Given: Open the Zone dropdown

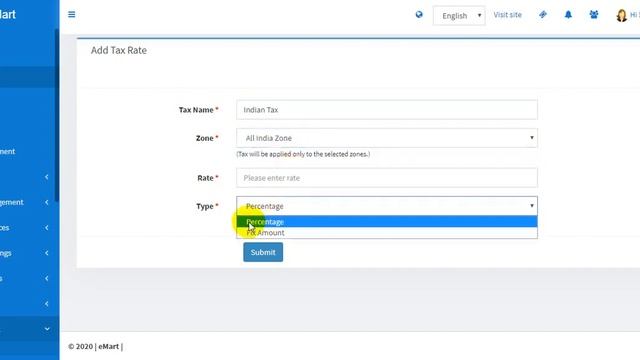Looking at the screenshot, I should [x=387, y=138].
